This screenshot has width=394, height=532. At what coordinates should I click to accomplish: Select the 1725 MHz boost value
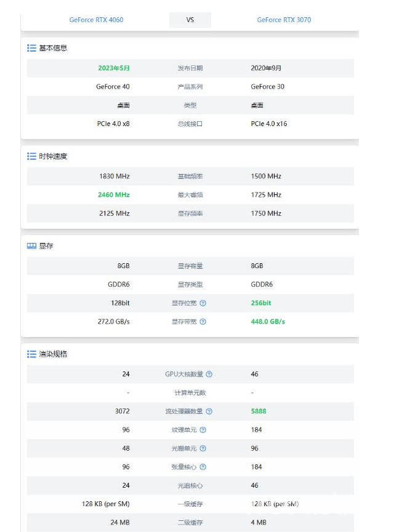(x=266, y=195)
